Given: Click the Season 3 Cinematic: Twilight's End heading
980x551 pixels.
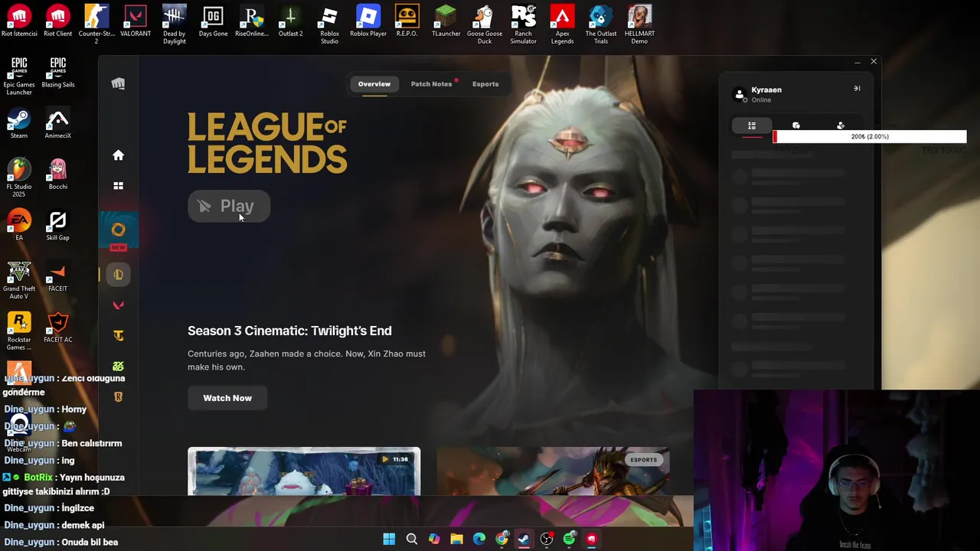Looking at the screenshot, I should [289, 331].
